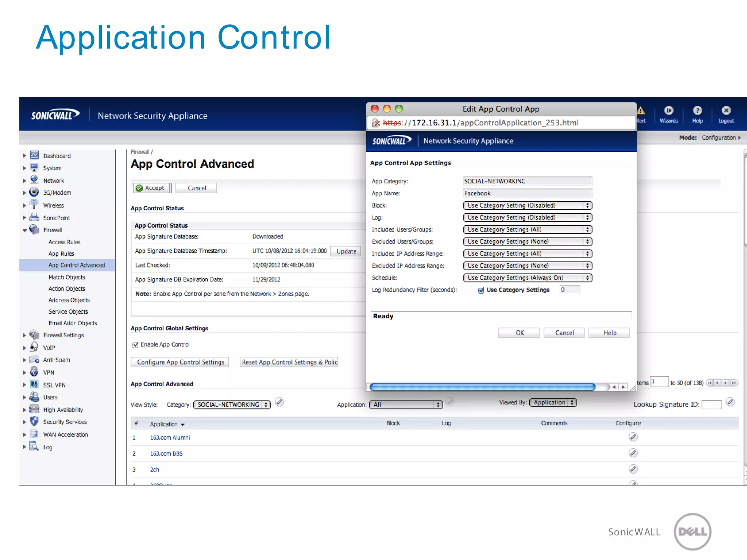The height and width of the screenshot is (560, 747).
Task: Click the SonicPoint icon in the sidebar
Action: point(34,217)
